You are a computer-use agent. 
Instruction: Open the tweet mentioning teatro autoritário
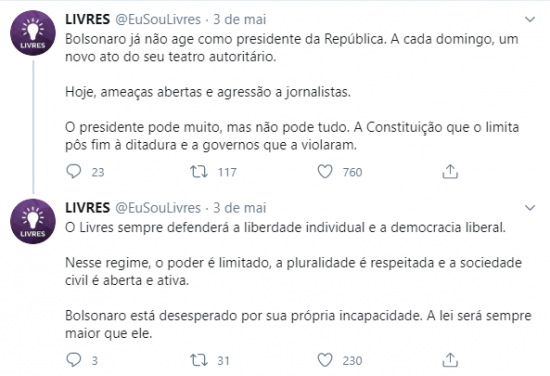pyautogui.click(x=292, y=92)
